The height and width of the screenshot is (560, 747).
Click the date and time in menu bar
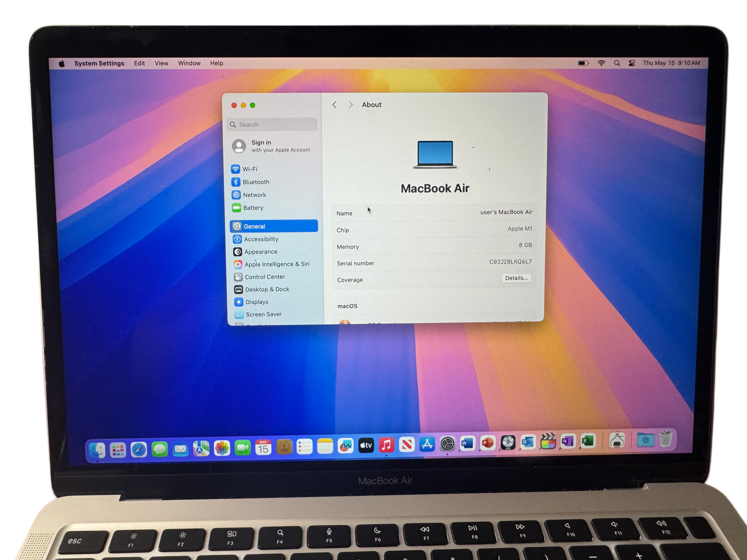click(671, 63)
